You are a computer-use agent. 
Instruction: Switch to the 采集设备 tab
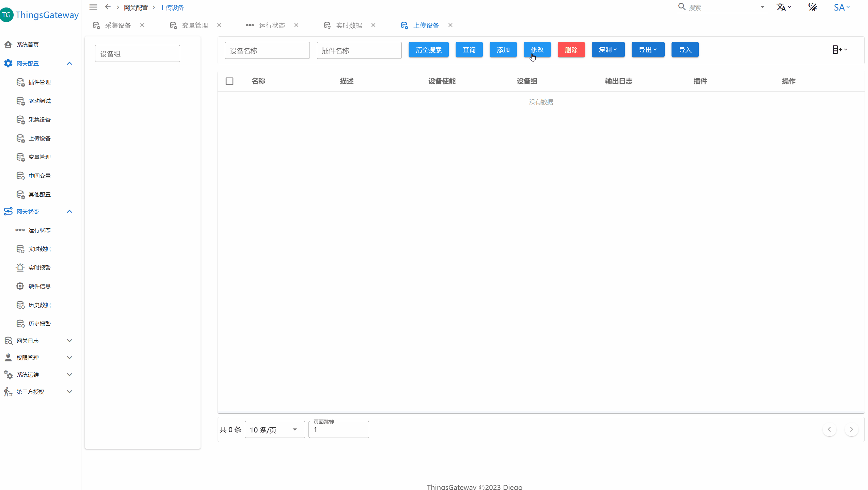point(117,25)
